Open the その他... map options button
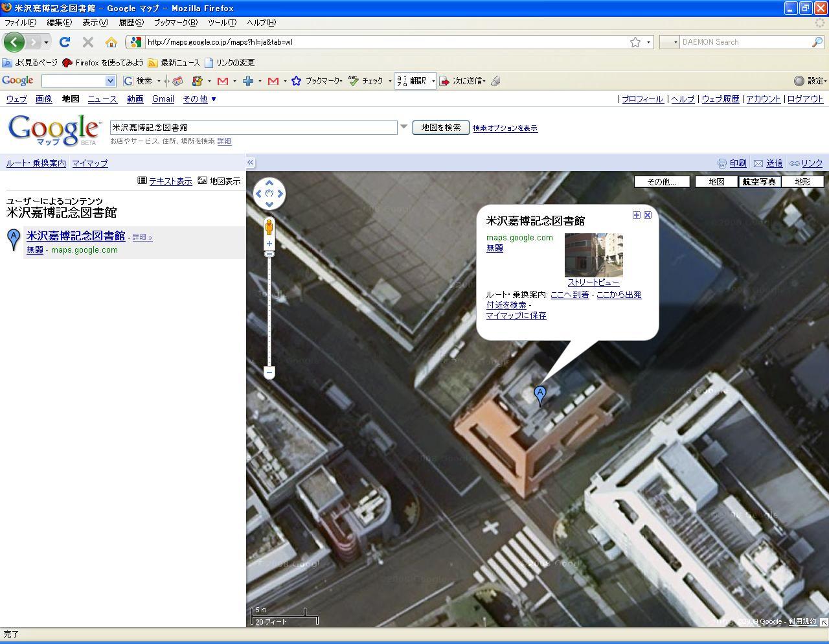Viewport: 829px width, 644px height. click(661, 182)
